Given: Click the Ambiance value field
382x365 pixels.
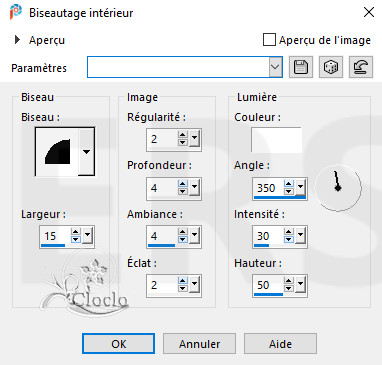Looking at the screenshot, I should tap(162, 236).
